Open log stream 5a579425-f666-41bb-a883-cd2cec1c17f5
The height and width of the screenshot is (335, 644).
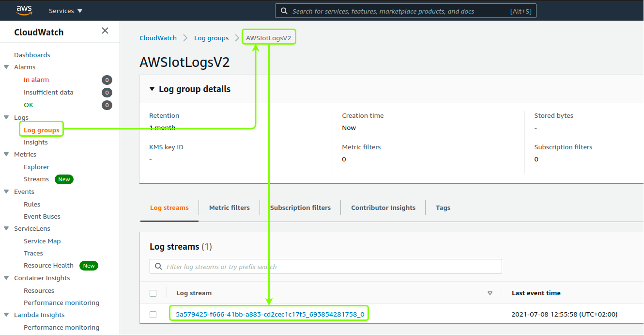pos(270,314)
